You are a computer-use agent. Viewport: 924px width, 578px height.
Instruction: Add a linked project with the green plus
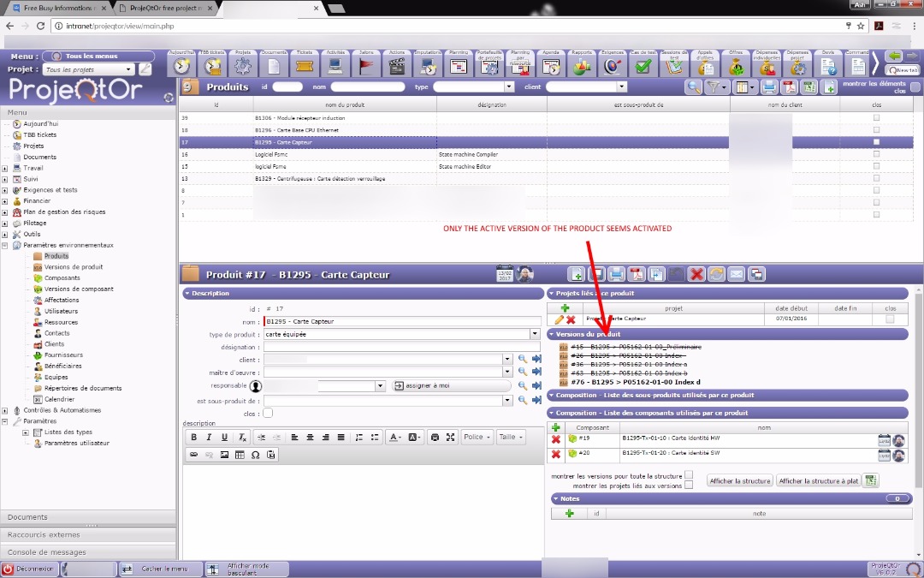click(x=565, y=308)
